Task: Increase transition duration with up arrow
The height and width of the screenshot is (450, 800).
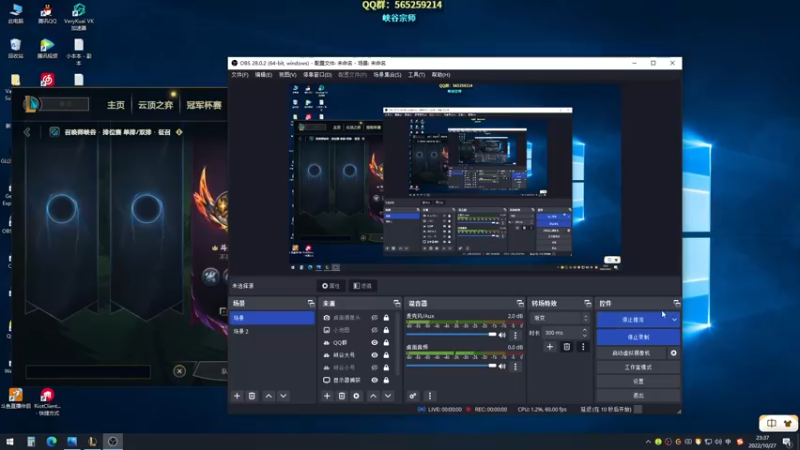Action: click(x=585, y=330)
